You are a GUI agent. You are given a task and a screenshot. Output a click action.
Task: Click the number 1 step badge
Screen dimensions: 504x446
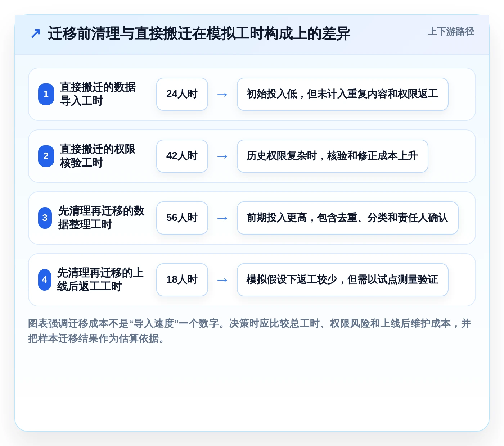pos(46,94)
